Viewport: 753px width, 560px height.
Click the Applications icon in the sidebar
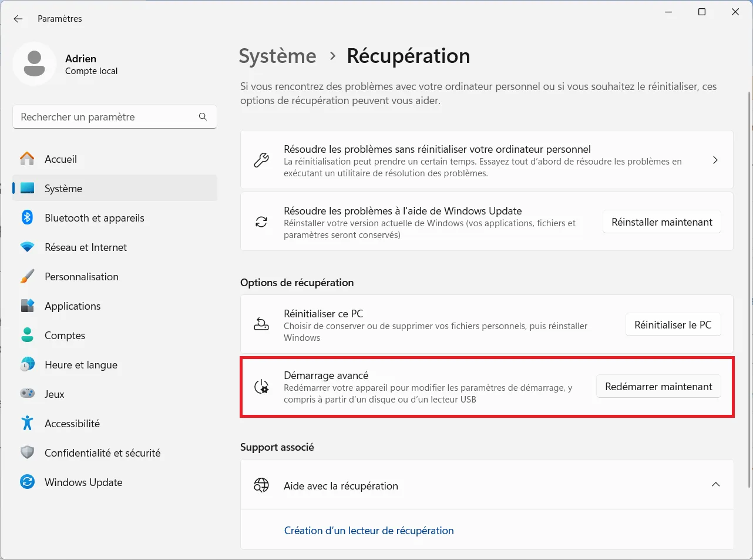pos(27,306)
